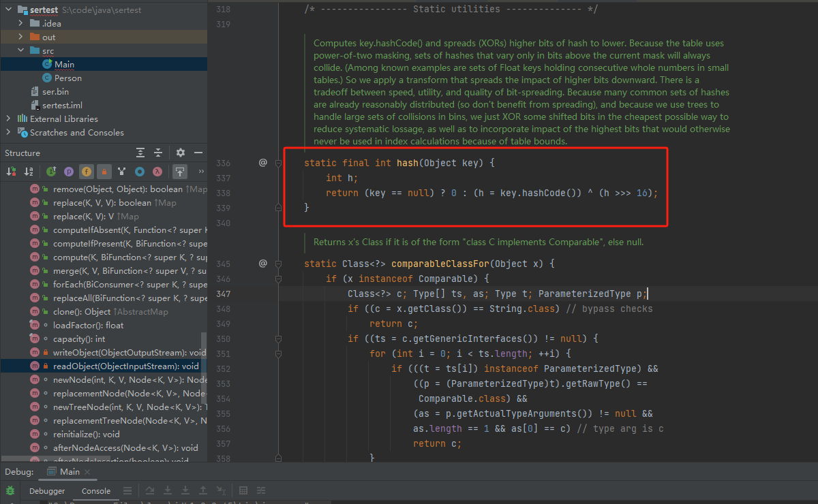Toggle Show Inherited members icon

52,172
